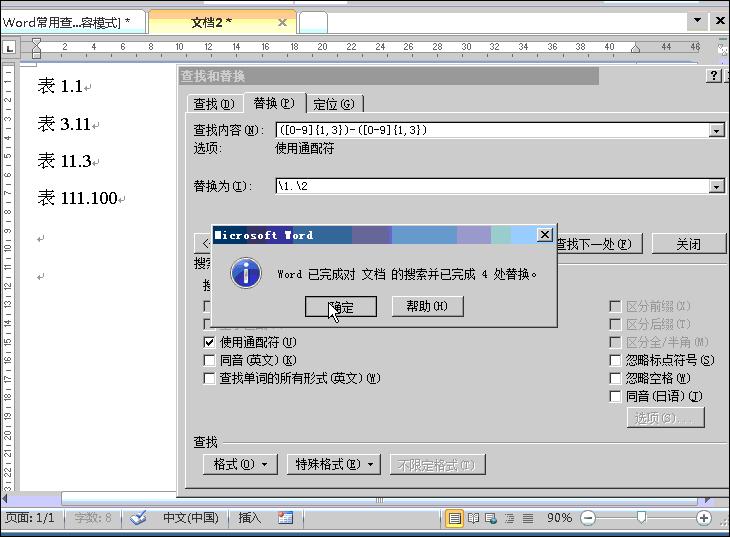Select the Draft view icon
Viewport: 730px width, 537px height.
click(x=528, y=518)
